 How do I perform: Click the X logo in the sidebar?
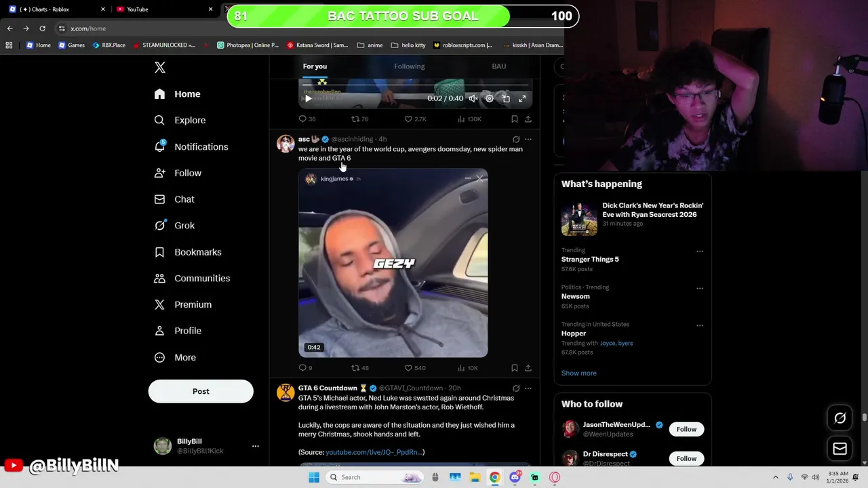[x=160, y=67]
